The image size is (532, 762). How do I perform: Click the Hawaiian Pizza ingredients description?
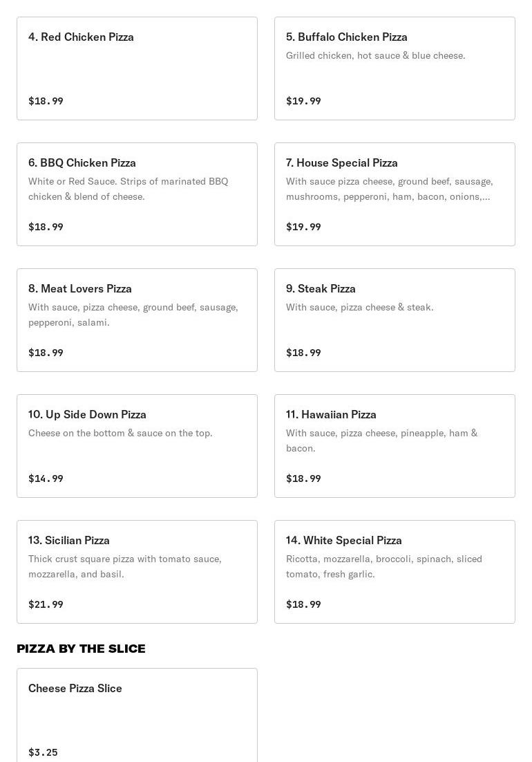382,440
